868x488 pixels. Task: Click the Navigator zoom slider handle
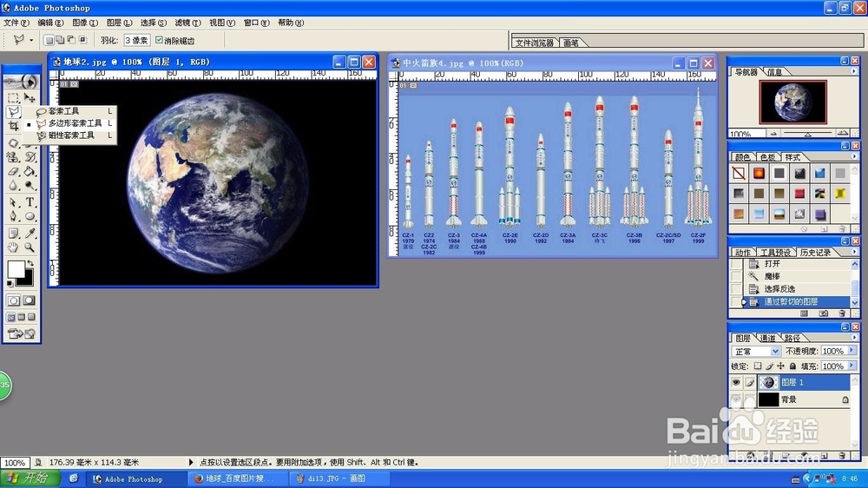click(x=807, y=134)
